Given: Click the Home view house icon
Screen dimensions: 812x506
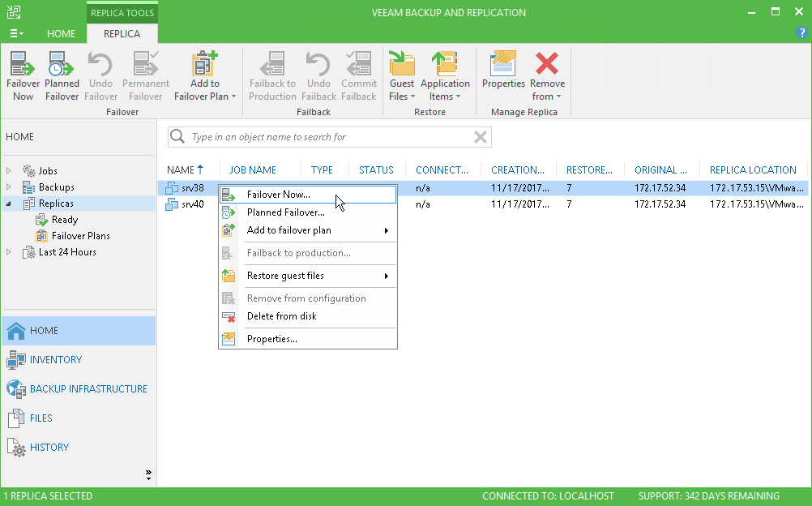Looking at the screenshot, I should (x=16, y=331).
